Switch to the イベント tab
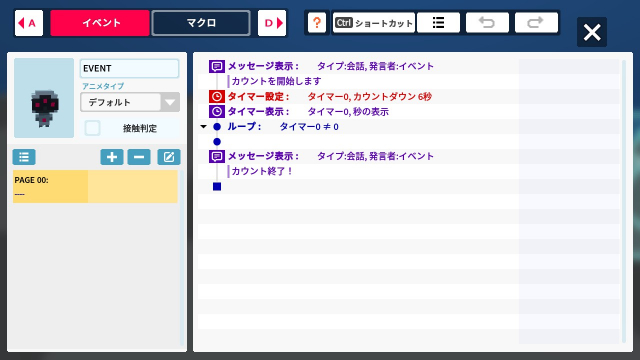Image resolution: width=640 pixels, height=360 pixels. [x=100, y=23]
